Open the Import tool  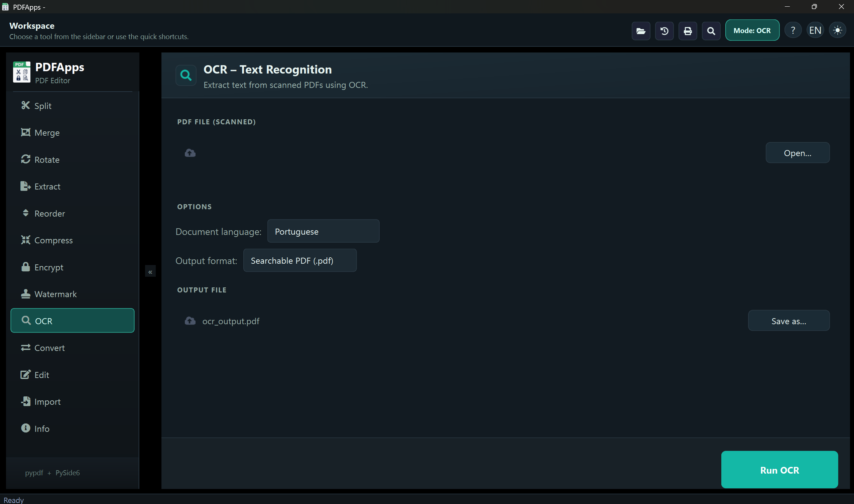pos(72,402)
